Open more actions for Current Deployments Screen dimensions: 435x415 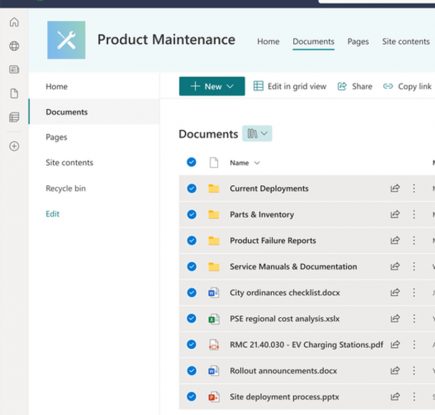[x=414, y=188]
